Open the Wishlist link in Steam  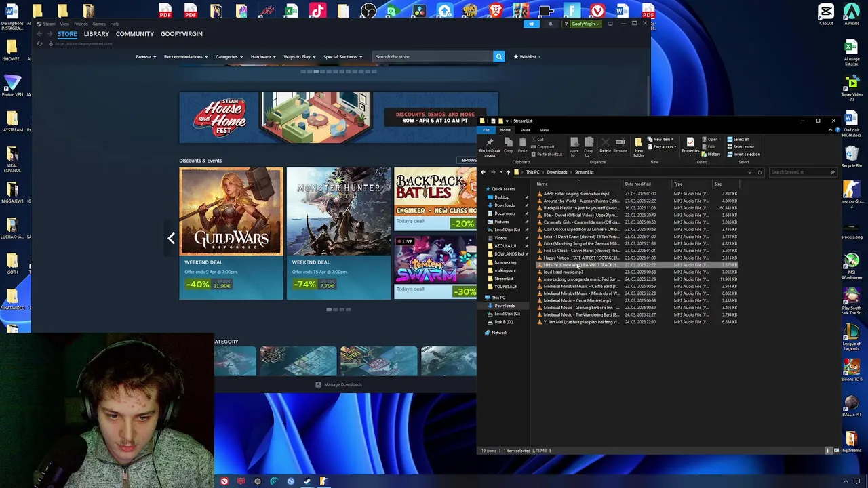click(x=527, y=56)
